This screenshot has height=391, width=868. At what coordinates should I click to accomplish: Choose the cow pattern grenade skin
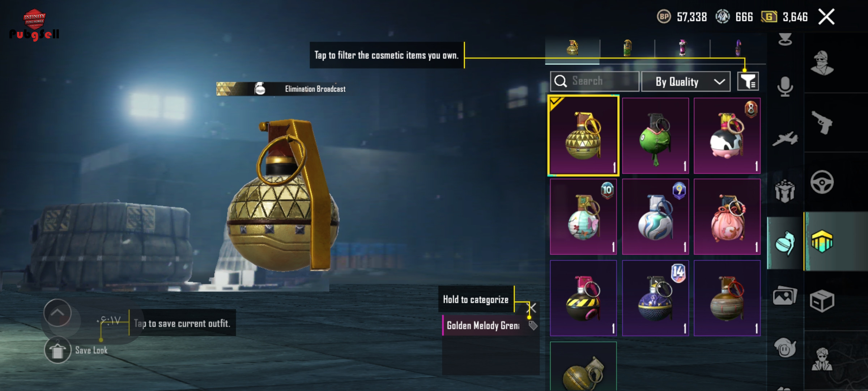(x=727, y=136)
